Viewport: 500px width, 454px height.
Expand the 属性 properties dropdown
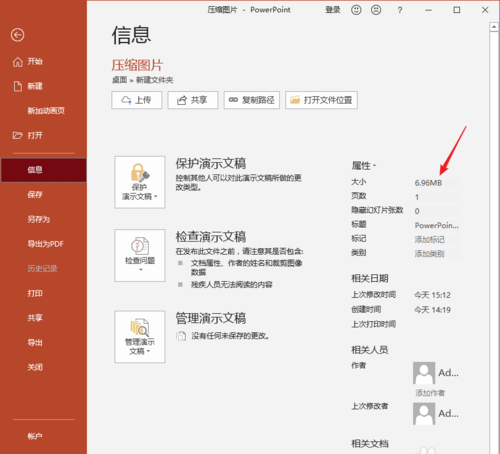[x=364, y=165]
